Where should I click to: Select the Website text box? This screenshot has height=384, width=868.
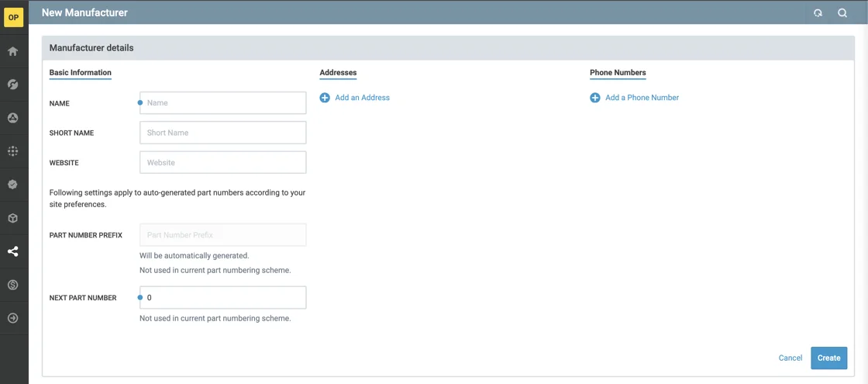point(223,163)
